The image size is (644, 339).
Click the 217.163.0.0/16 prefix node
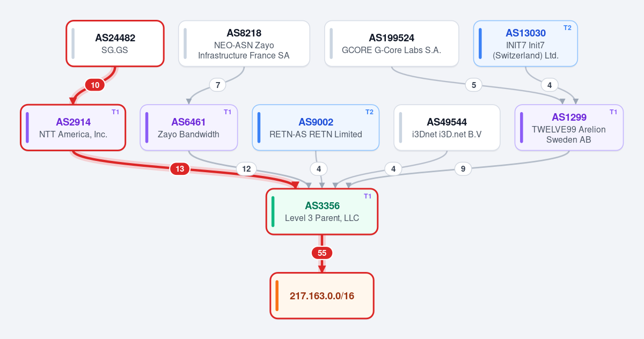click(x=322, y=296)
